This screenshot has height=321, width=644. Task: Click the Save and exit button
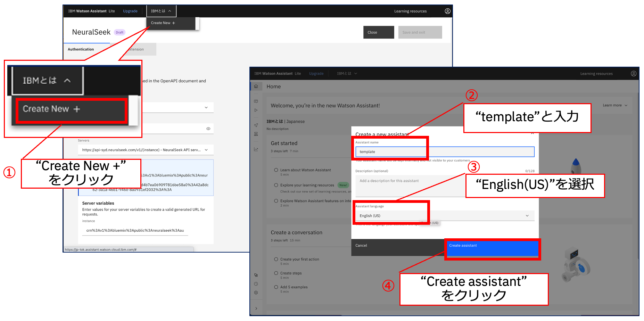(x=420, y=32)
